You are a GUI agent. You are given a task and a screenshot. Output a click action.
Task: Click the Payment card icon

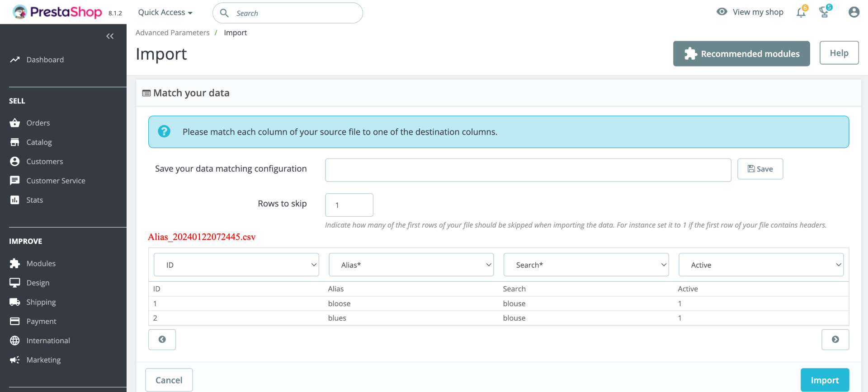click(15, 321)
